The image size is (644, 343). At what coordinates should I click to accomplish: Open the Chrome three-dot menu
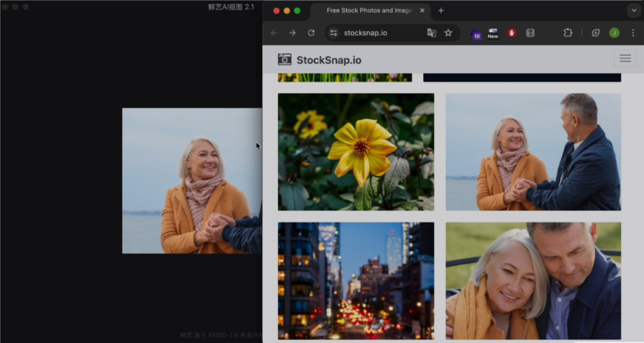tap(633, 33)
